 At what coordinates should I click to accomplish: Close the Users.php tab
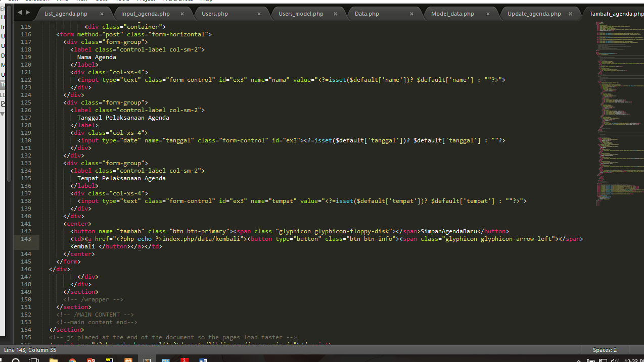click(x=259, y=14)
